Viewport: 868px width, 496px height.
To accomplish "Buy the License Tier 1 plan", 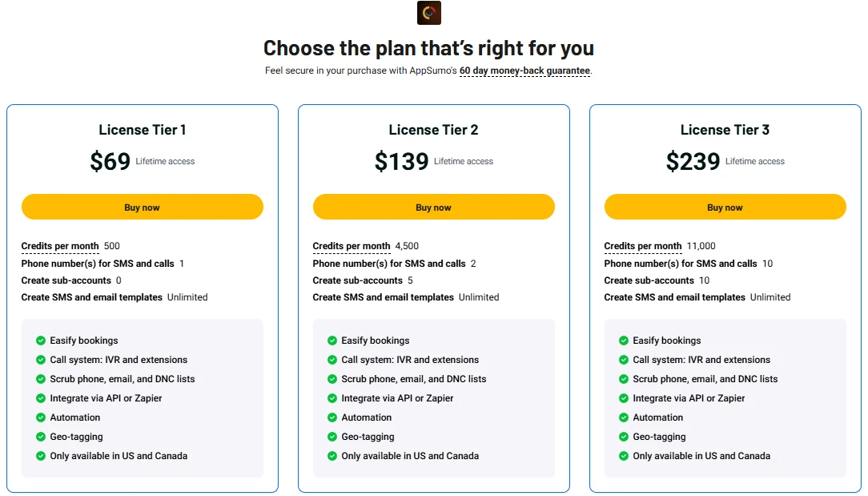I will (x=143, y=207).
